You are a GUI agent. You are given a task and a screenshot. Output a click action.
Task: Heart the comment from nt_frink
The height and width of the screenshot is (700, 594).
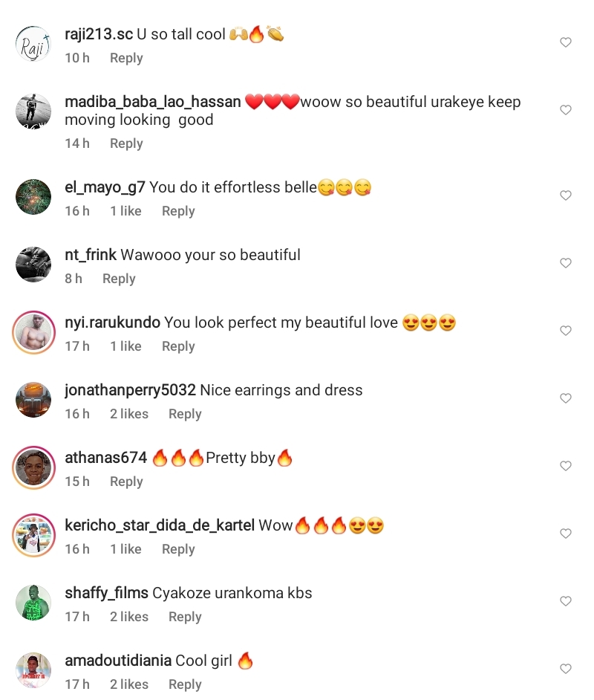coord(566,263)
